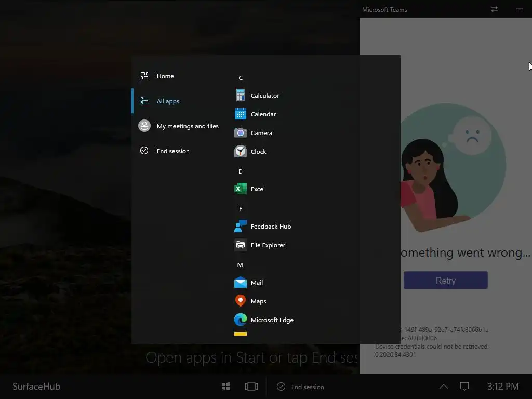Click the Feedback Hub label
Screen dimensions: 532x399
click(271, 227)
